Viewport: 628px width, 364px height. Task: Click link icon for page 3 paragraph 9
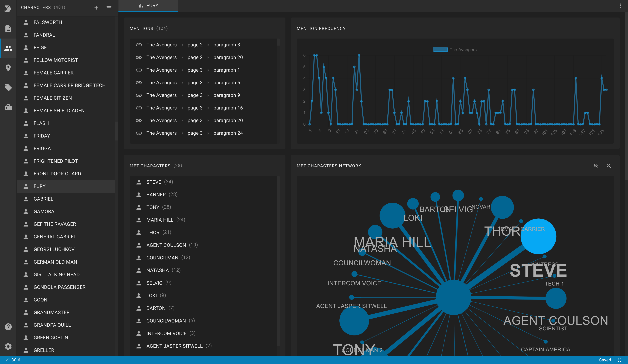(x=139, y=95)
